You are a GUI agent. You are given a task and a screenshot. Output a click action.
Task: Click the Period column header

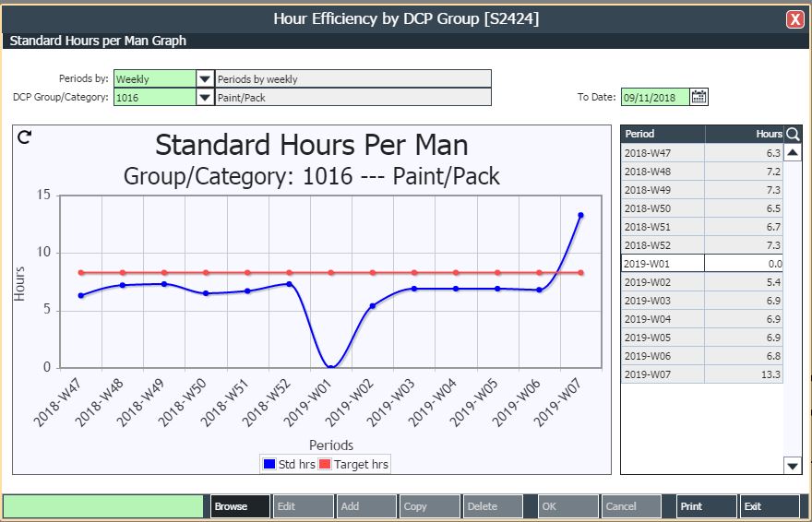(663, 134)
